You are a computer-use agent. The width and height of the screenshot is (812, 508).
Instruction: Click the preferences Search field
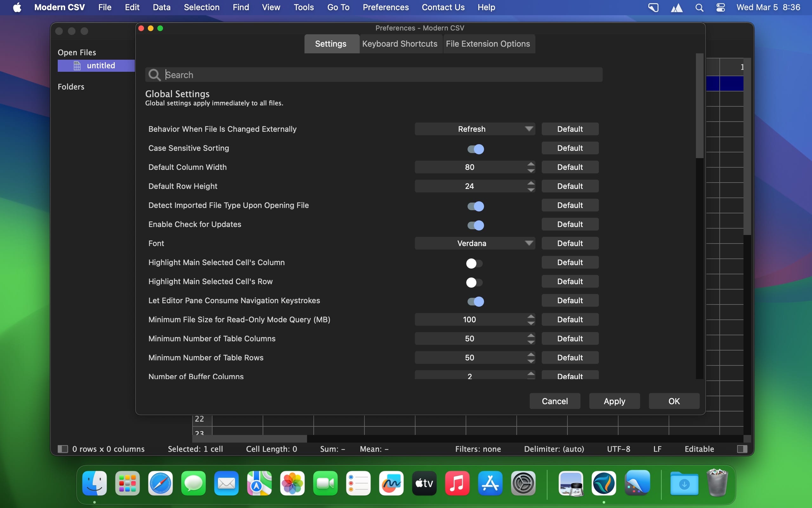point(374,75)
